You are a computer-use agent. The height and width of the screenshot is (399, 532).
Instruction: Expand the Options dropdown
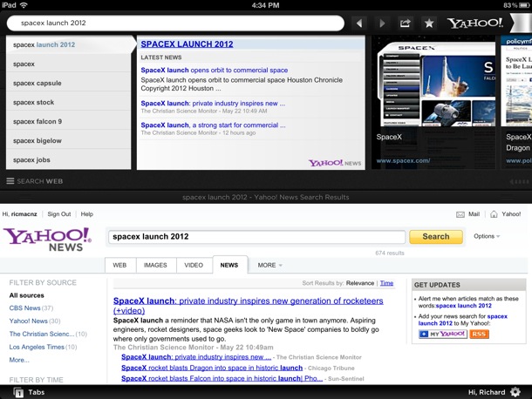tap(487, 236)
